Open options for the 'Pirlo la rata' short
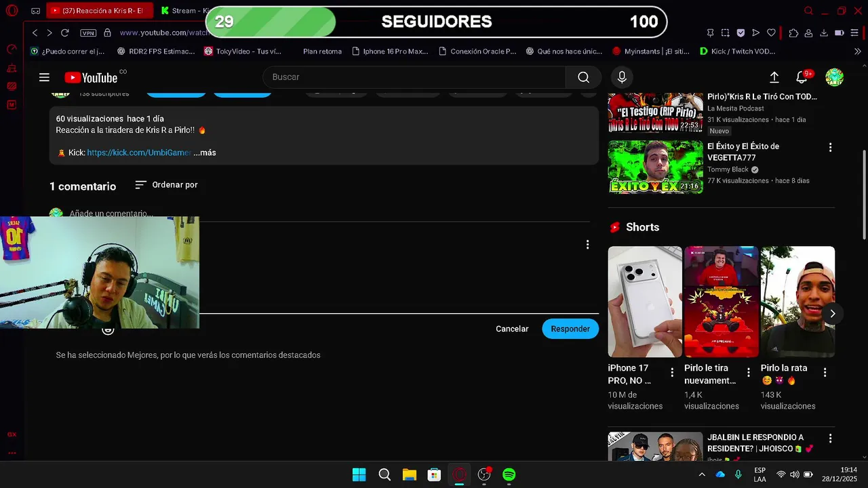The image size is (868, 488). tap(825, 372)
